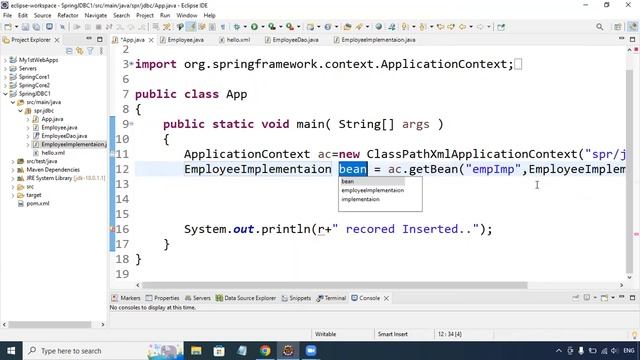
Task: Expand the My1stWebApps project
Action: (5, 60)
